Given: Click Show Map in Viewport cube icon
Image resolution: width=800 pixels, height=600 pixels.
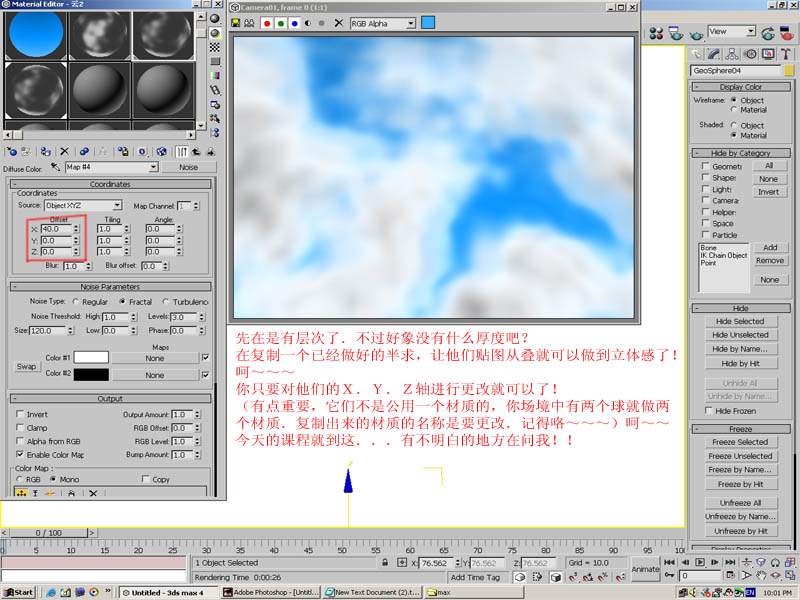Looking at the screenshot, I should tap(161, 152).
